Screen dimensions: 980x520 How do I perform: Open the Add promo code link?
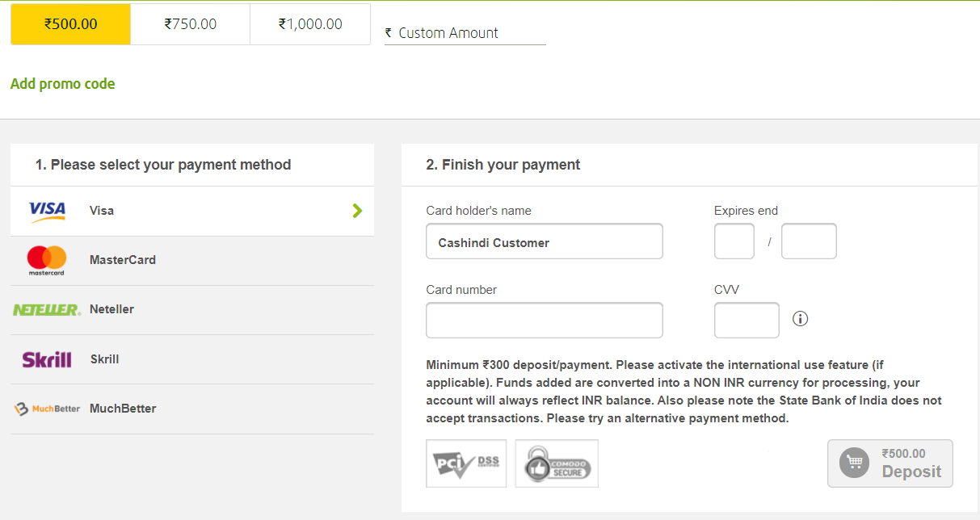63,84
